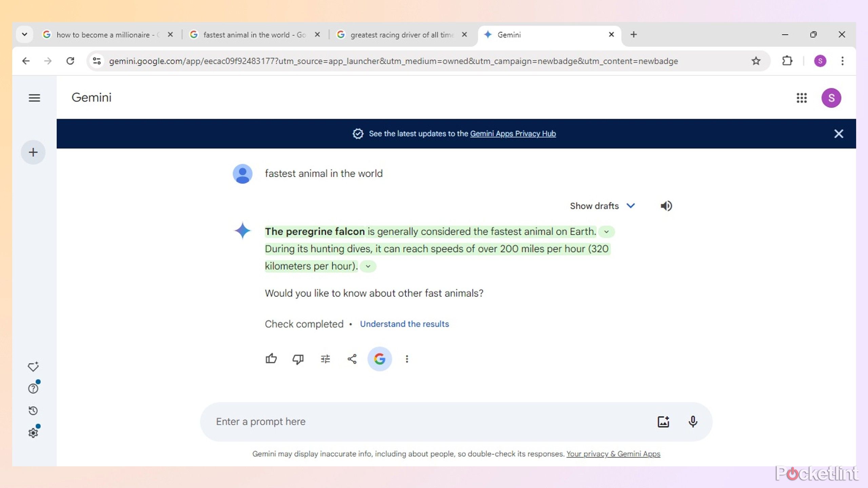Open Google apps grid launcher

click(802, 98)
